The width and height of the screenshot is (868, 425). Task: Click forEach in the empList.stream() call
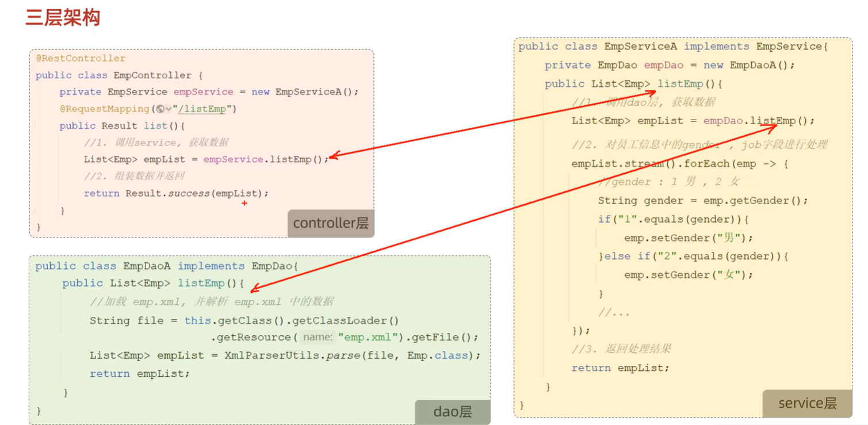pos(707,164)
